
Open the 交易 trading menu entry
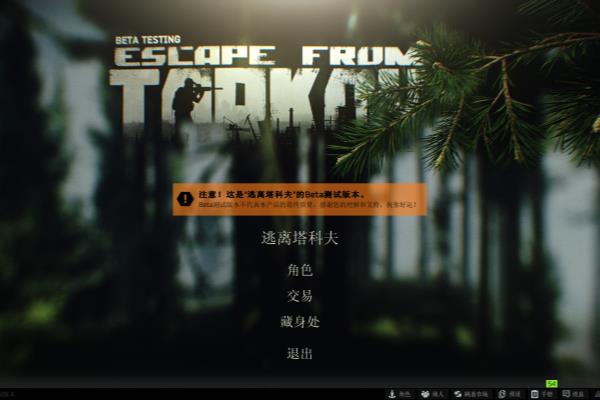pos(300,296)
